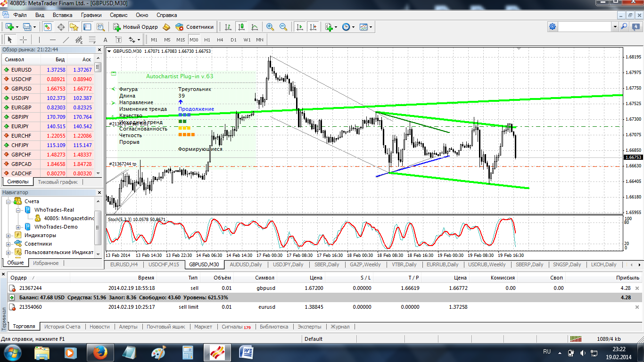Select the cursor arrow tool

[10, 40]
